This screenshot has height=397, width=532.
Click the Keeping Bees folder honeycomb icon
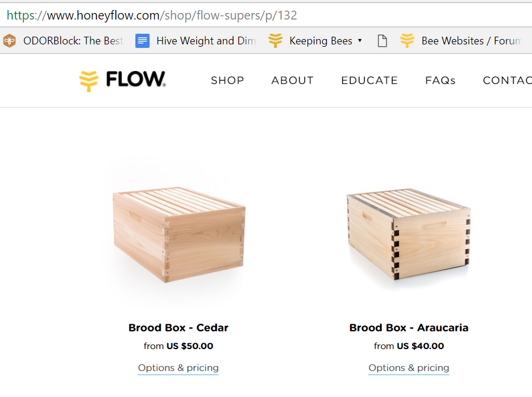(x=275, y=41)
